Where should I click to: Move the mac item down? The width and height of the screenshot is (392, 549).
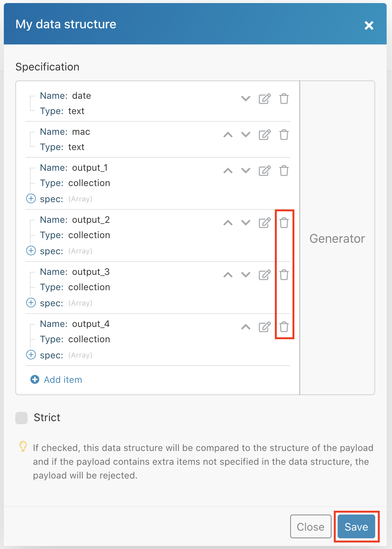(x=246, y=134)
